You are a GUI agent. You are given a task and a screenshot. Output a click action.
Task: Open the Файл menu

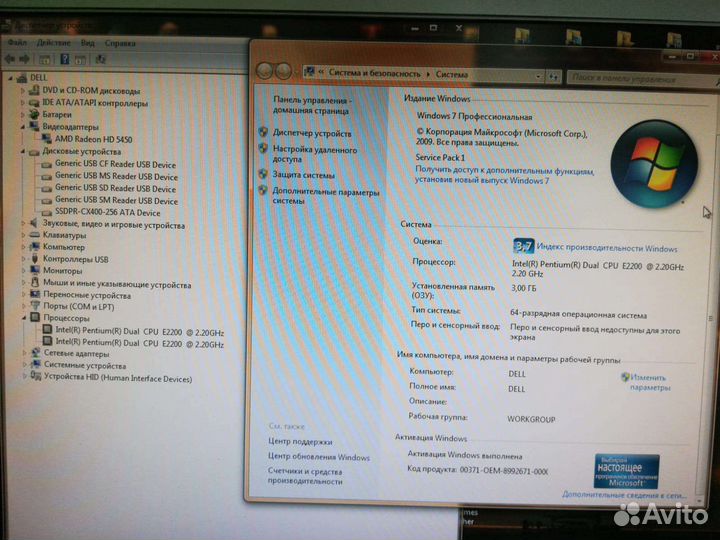(x=17, y=43)
